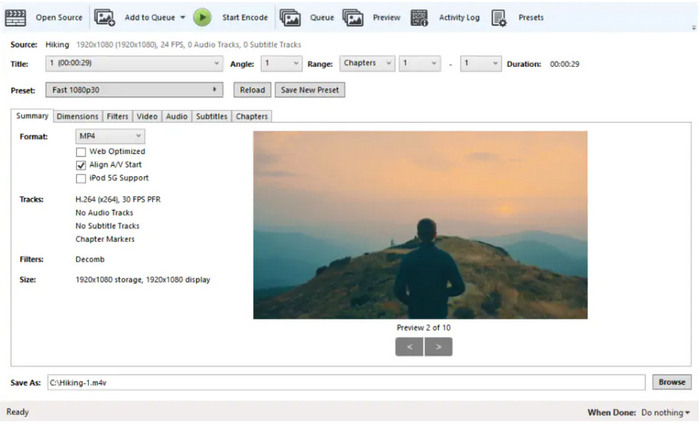Open the When Done Do nothing dropdown
The width and height of the screenshot is (700, 437).
point(665,412)
